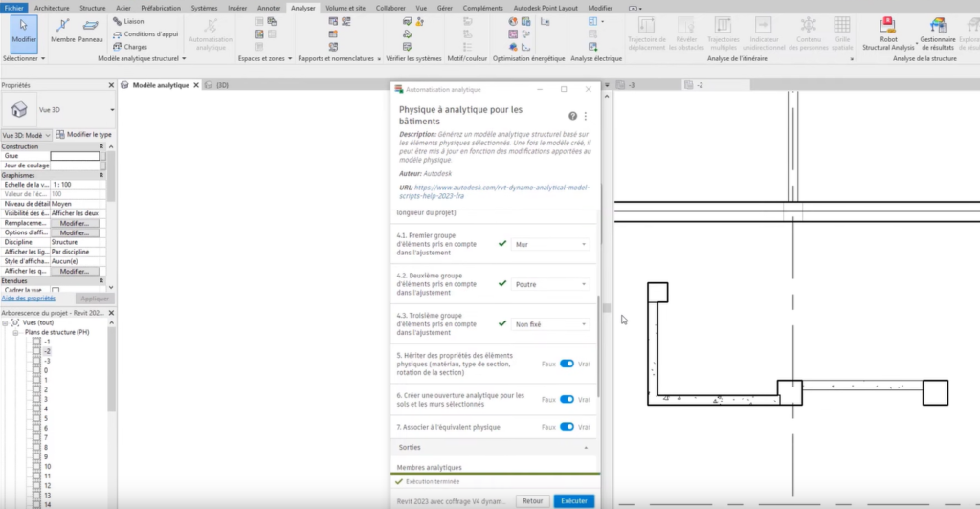Viewport: 980px width, 509px height.
Task: Switch to the (3D) view tab
Action: pos(222,85)
